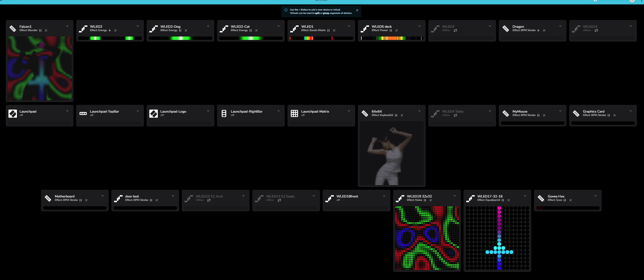Click the WLED1 Bands Matrix pixel strip

point(321,38)
